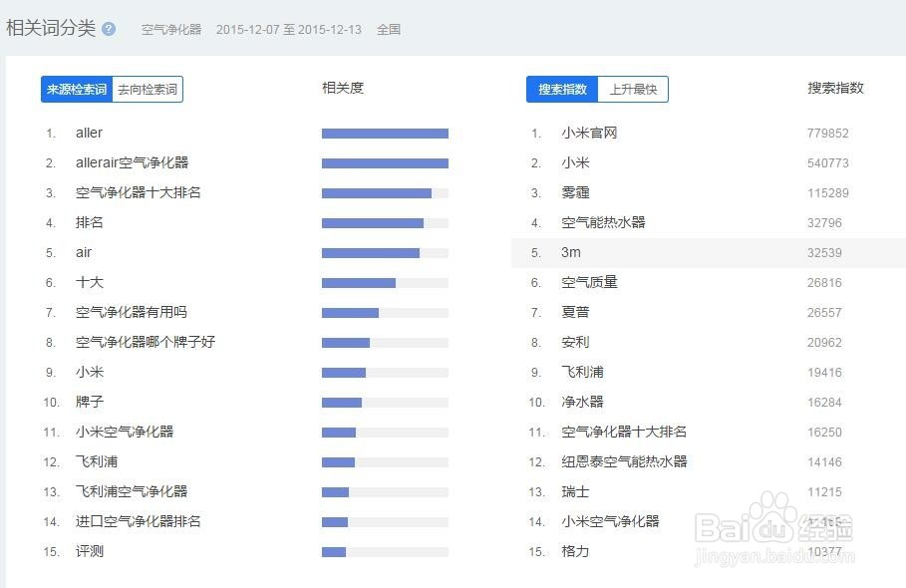Screen dimensions: 906x588
Task: Click relevance bar next to 评测
Action: point(385,552)
